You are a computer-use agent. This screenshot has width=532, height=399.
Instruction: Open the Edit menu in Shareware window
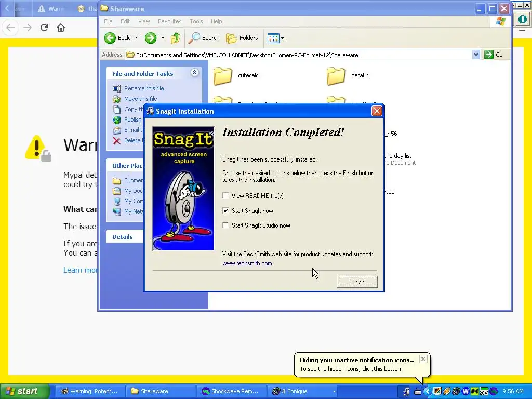coord(125,21)
